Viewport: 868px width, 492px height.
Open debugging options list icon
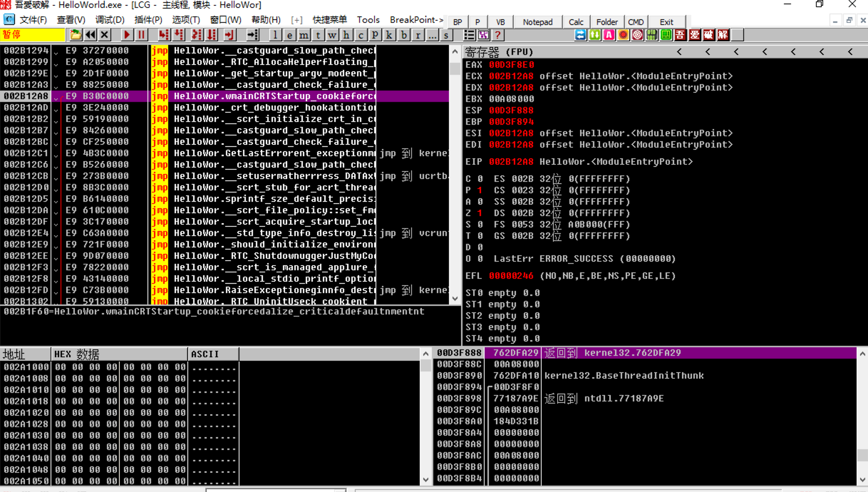point(469,35)
